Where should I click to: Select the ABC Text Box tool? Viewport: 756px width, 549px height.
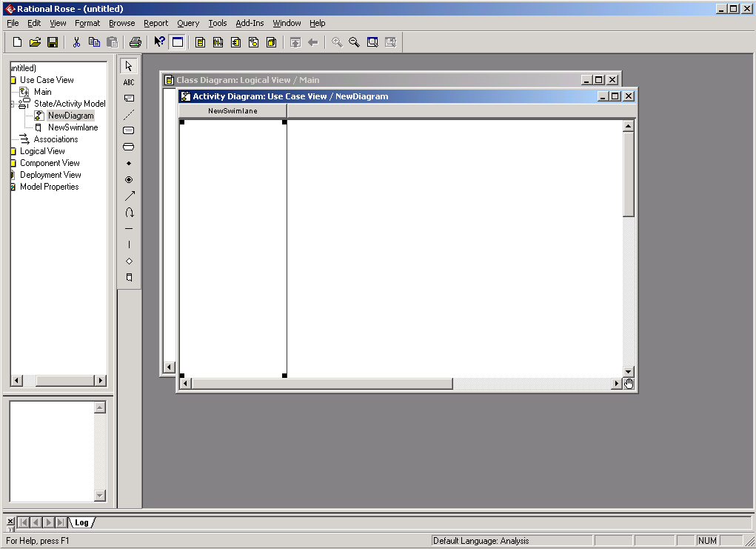pyautogui.click(x=129, y=82)
